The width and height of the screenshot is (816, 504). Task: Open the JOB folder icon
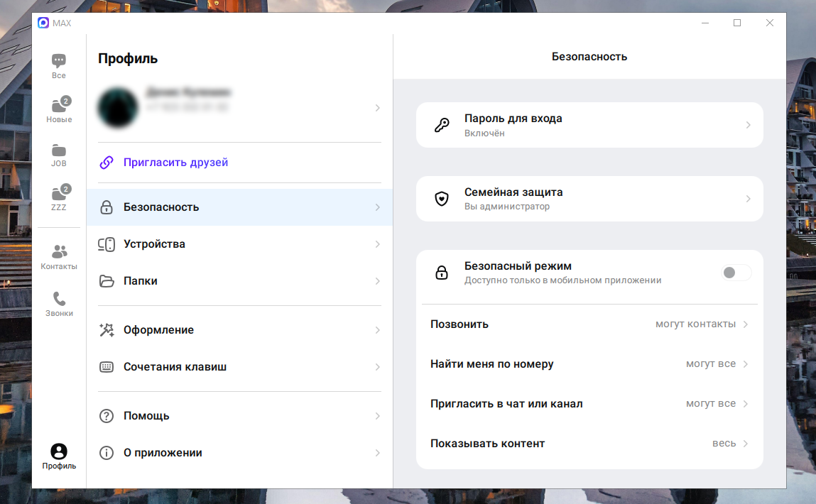(59, 150)
